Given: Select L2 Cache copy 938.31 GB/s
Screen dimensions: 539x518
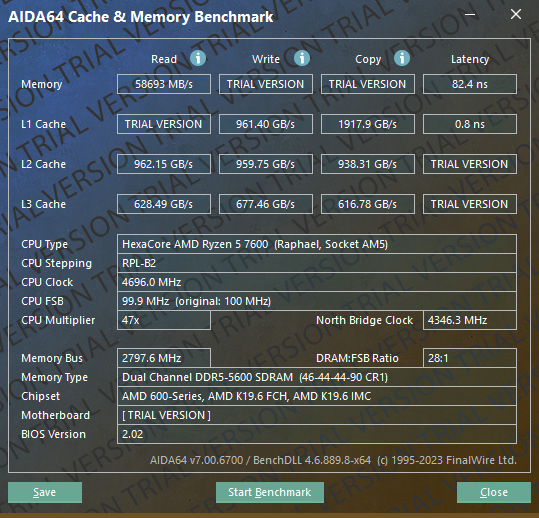Looking at the screenshot, I should pyautogui.click(x=368, y=164).
